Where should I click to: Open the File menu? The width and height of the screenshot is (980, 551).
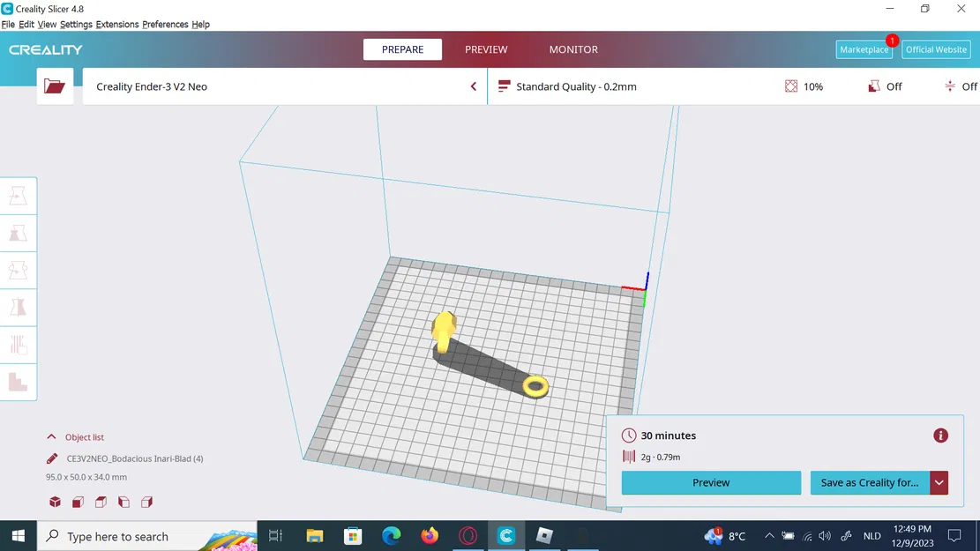8,25
